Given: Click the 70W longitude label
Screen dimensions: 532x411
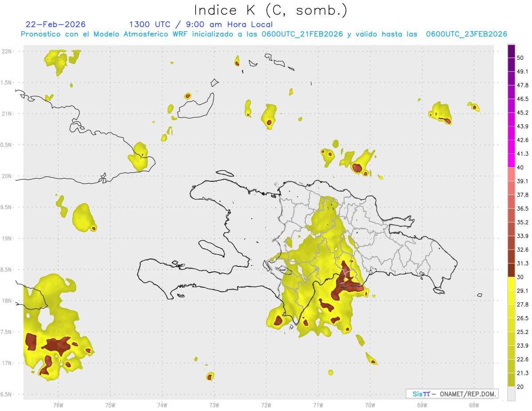Looking at the screenshot, I should [x=370, y=405].
